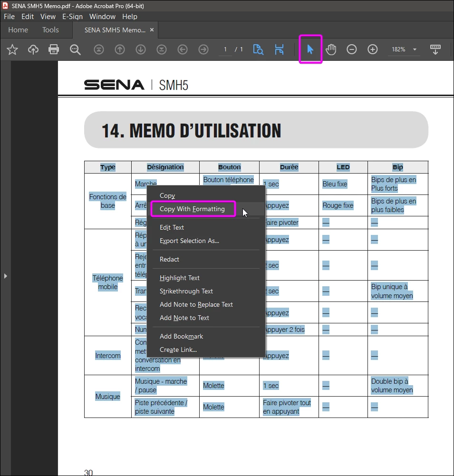Screen dimensions: 454x476
Task: Choose the selection arrow tool
Action: 310,49
